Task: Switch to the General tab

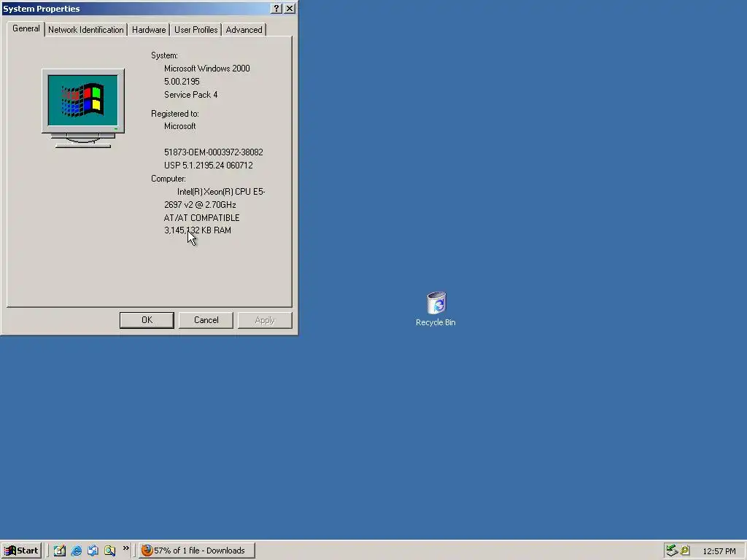Action: 26,28
